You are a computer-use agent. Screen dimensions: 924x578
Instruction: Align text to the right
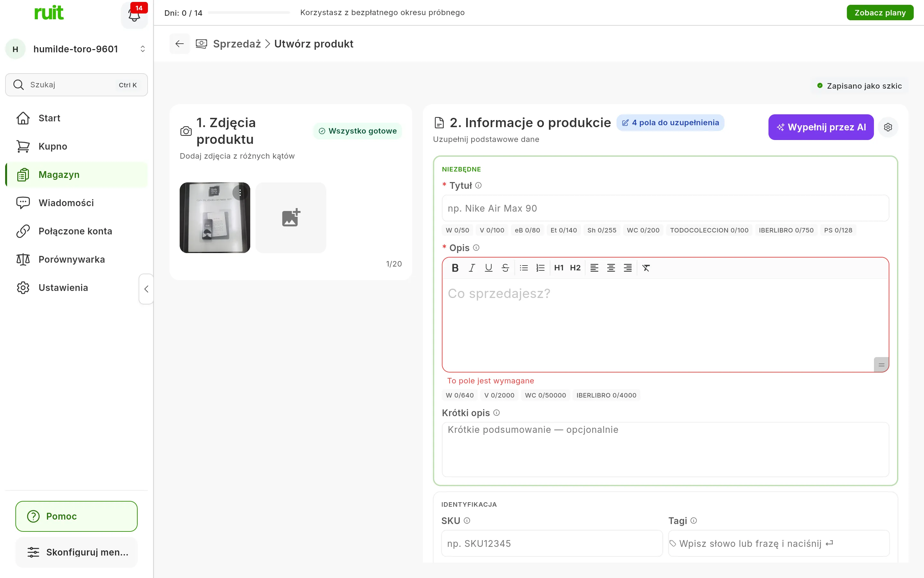coord(628,268)
